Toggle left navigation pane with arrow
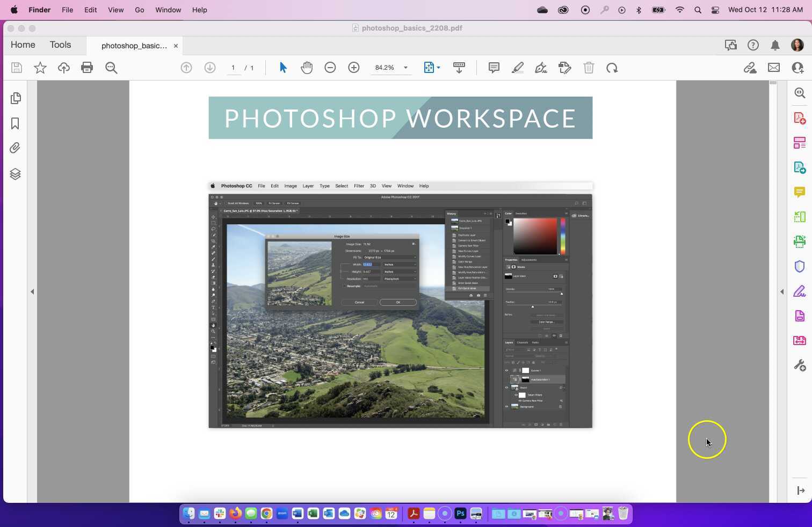The height and width of the screenshot is (527, 812). (x=32, y=292)
